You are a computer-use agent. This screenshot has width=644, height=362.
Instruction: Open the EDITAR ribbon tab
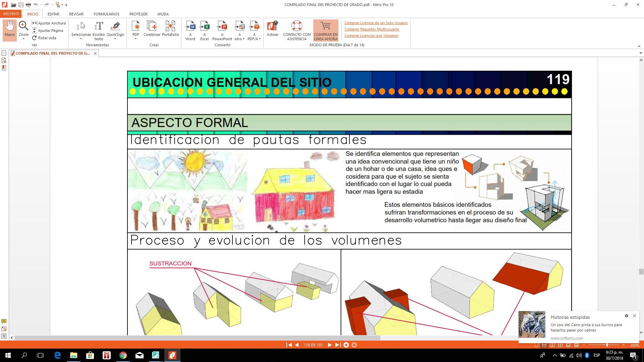(x=53, y=14)
